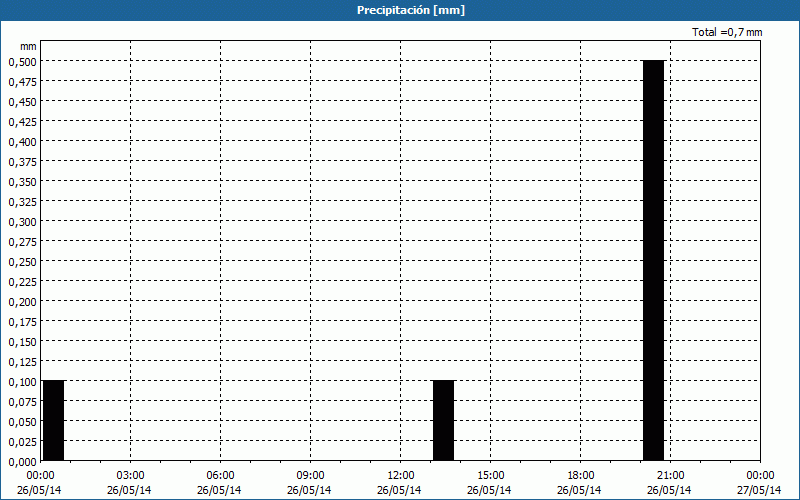Viewport: 800px width, 500px height.
Task: Select the 0,400 y-axis value
Action: [x=22, y=141]
